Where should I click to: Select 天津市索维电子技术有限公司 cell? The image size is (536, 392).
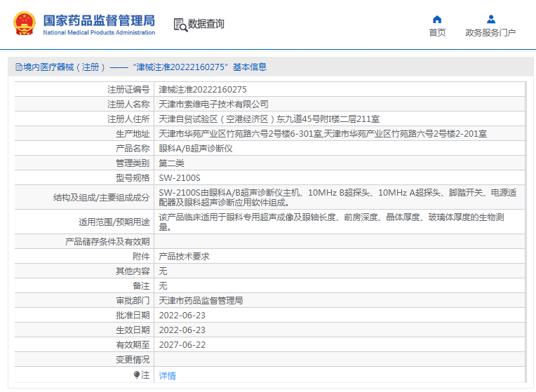(213, 104)
